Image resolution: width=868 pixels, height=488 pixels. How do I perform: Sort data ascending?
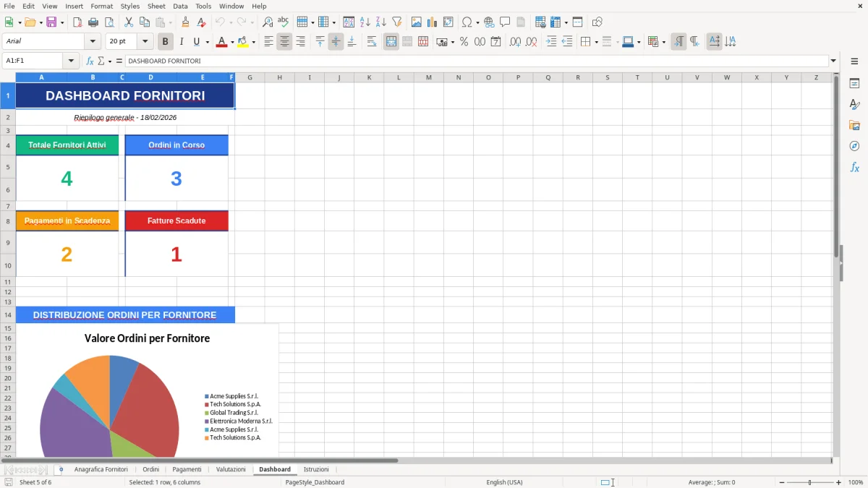click(365, 22)
